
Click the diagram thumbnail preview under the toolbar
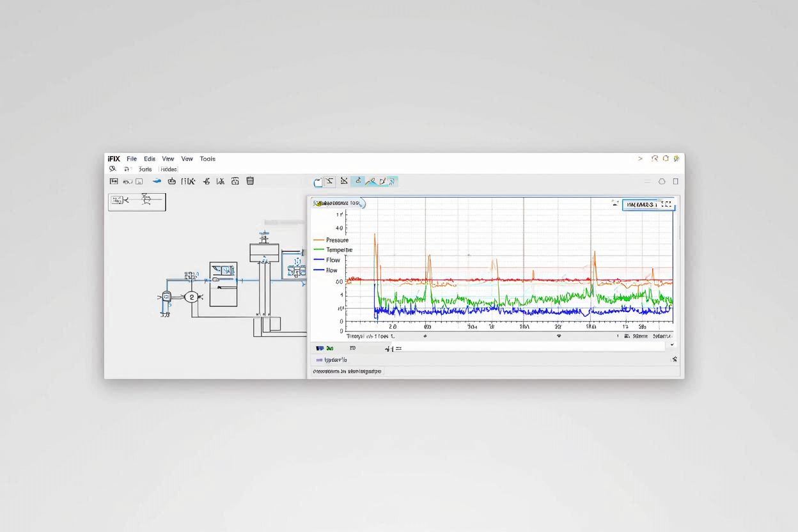coord(137,201)
